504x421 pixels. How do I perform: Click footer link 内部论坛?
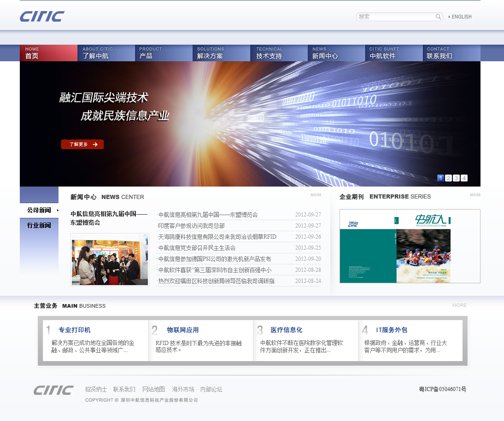point(211,390)
